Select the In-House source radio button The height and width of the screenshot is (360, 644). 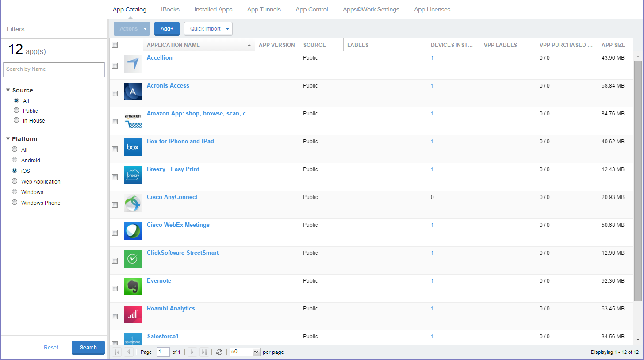(x=16, y=120)
